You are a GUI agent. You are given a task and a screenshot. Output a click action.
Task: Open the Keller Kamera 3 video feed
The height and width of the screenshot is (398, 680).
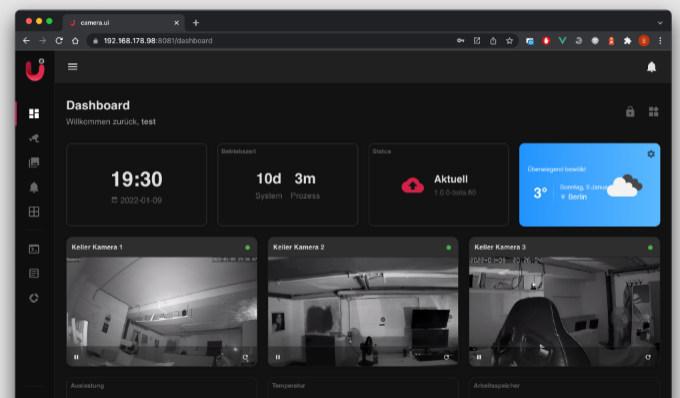pyautogui.click(x=564, y=311)
